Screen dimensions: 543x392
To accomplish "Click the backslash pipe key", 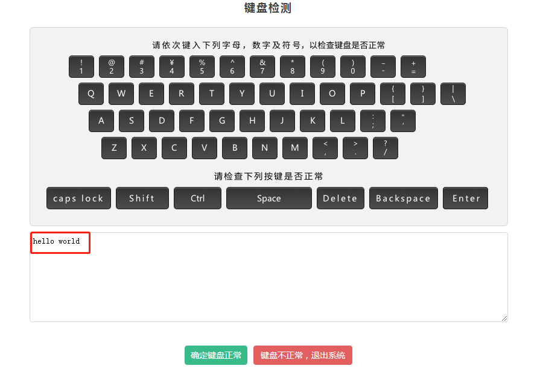I will pyautogui.click(x=453, y=93).
